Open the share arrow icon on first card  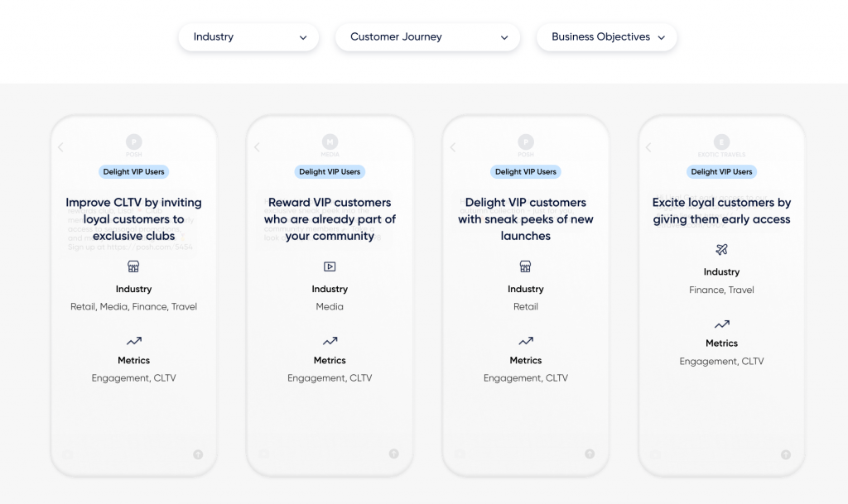198,454
